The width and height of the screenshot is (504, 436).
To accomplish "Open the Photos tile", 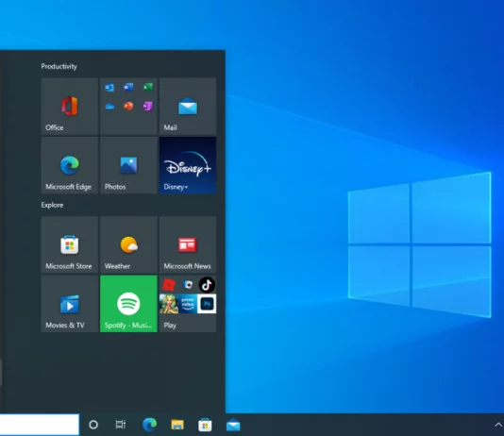I will tap(128, 165).
